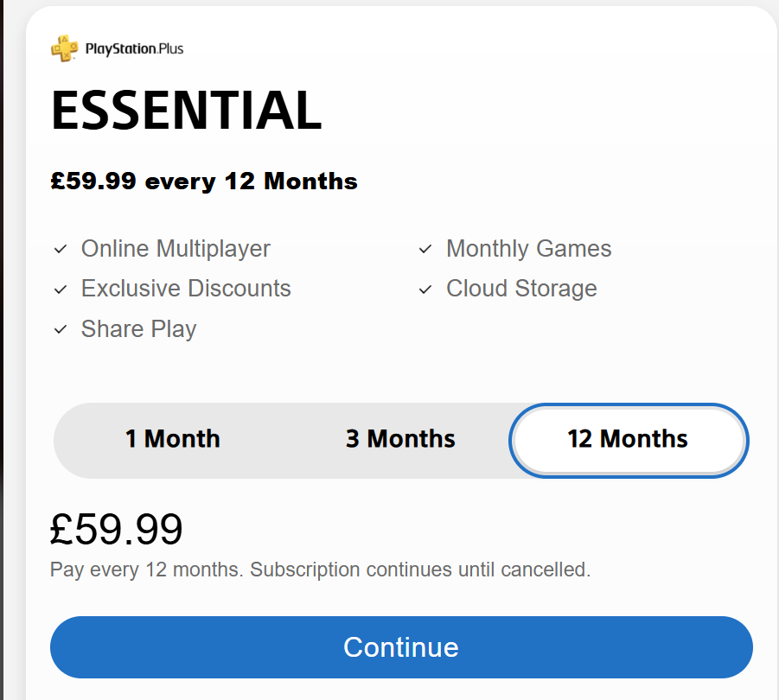Viewport: 779px width, 700px height.
Task: Click the checkmark beside Exclusive Discounts
Action: (61, 290)
